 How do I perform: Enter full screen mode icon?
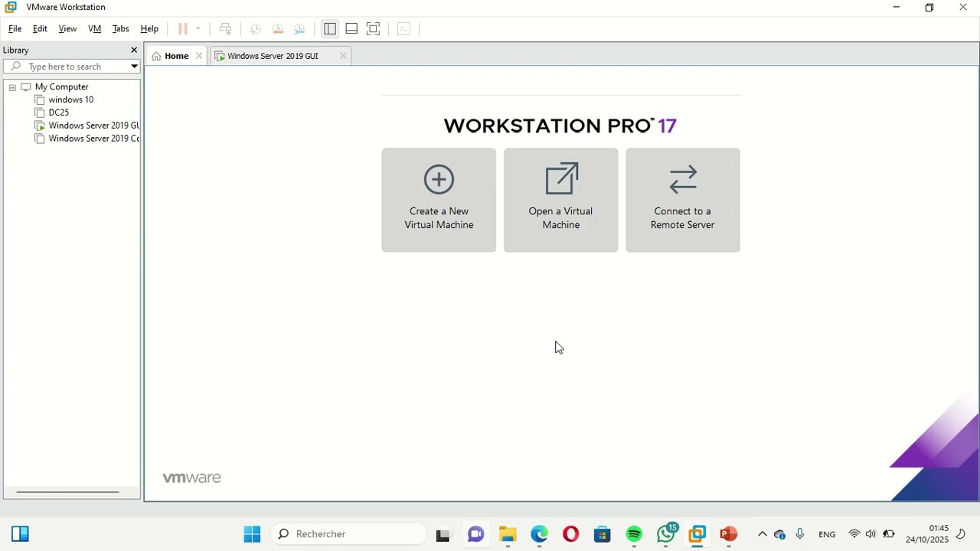pyautogui.click(x=374, y=29)
